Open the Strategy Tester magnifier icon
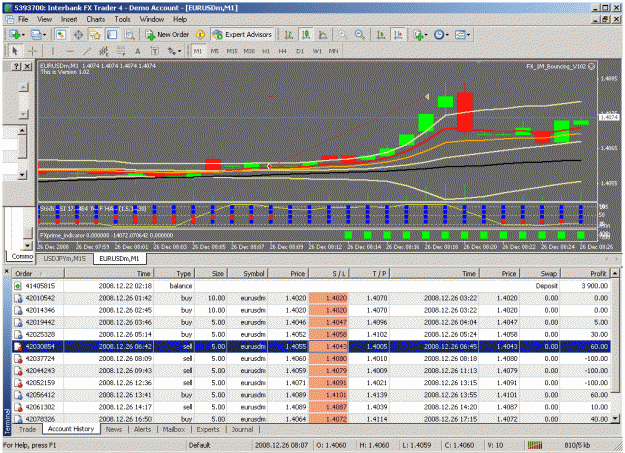This screenshot has height=453, width=625. pos(130,35)
